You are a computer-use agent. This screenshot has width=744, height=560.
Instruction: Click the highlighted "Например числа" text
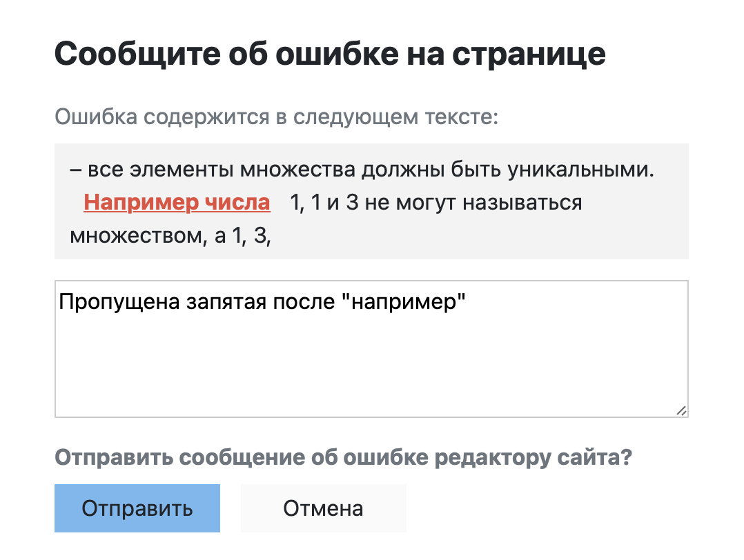[x=177, y=203]
